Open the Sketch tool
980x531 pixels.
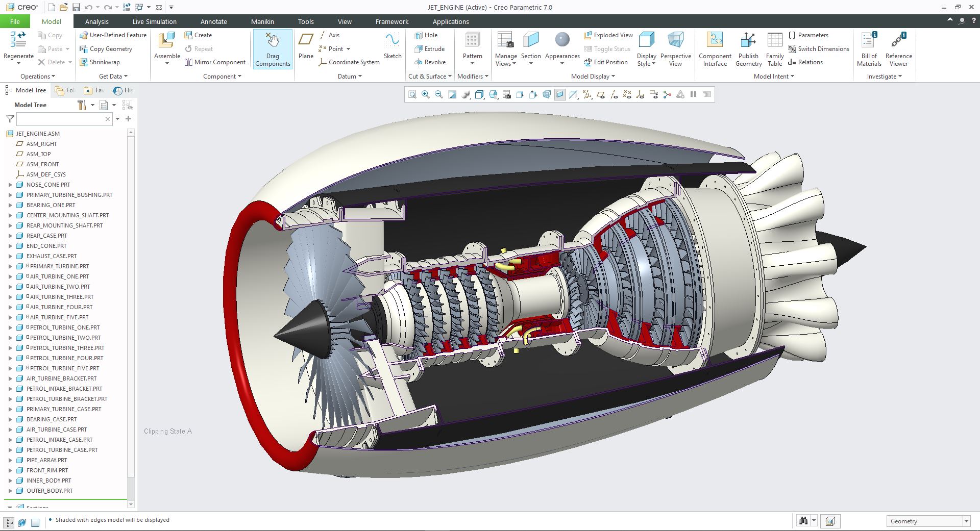(392, 46)
